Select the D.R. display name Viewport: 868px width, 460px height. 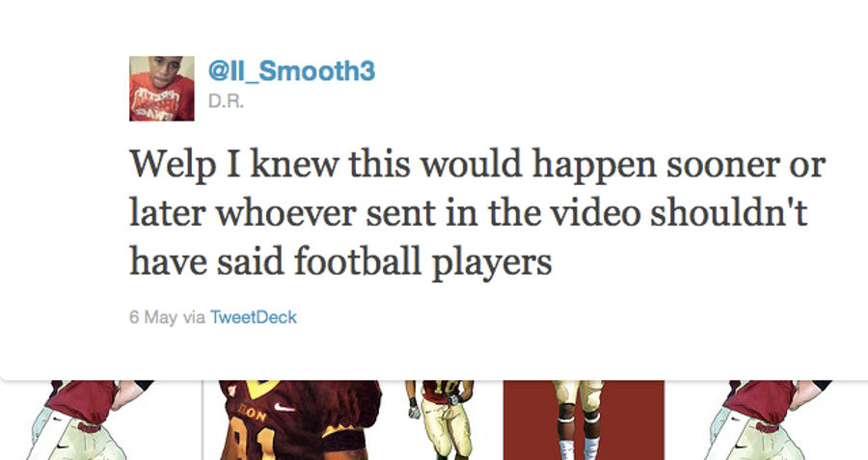coord(226,102)
